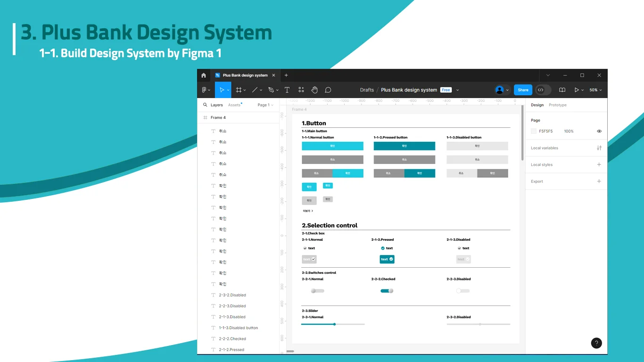This screenshot has height=362, width=644.
Task: Click text icon of 1-1-3.Disabled button layer
Action: [x=213, y=328]
